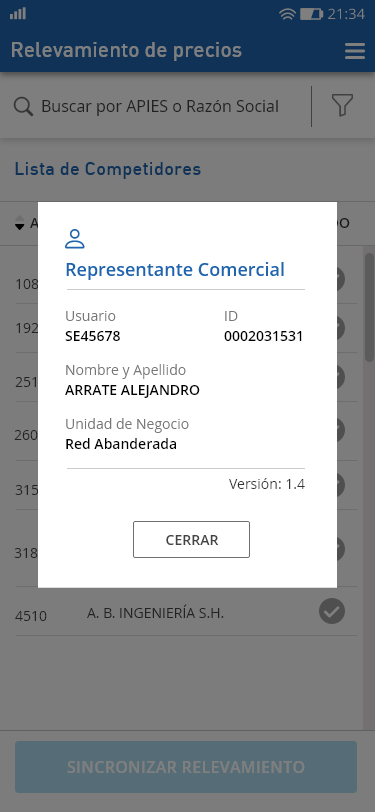The image size is (375, 812).
Task: Select user ID value 0002031531
Action: point(264,337)
